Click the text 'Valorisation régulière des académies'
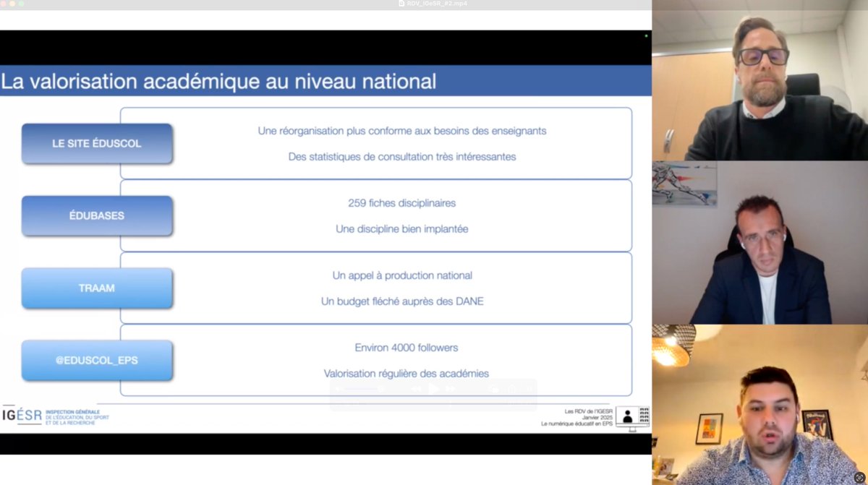The width and height of the screenshot is (868, 485). 407,374
